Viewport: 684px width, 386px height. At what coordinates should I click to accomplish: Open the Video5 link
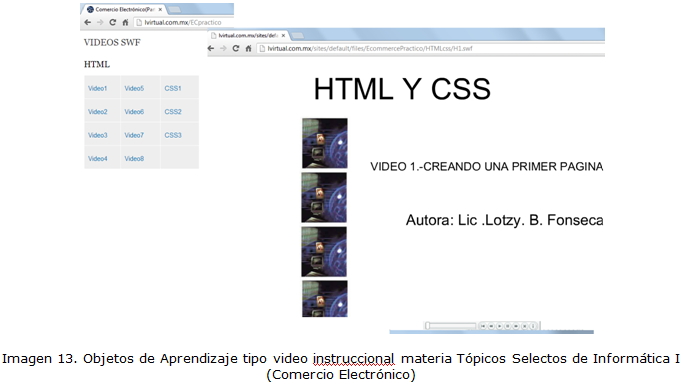pyautogui.click(x=134, y=88)
